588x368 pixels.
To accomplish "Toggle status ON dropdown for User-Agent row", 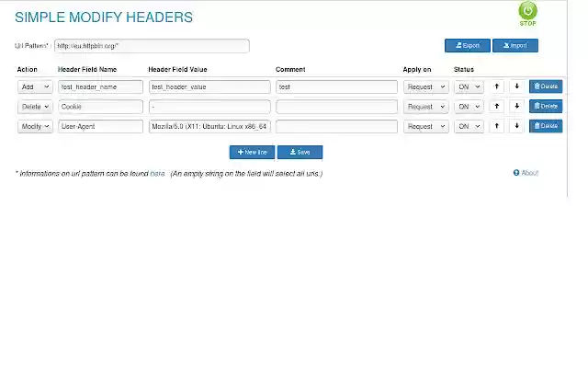I will click(469, 127).
